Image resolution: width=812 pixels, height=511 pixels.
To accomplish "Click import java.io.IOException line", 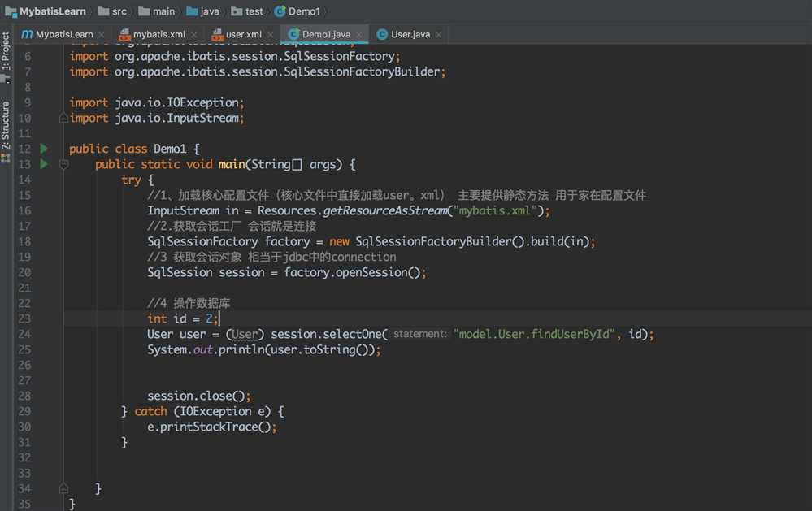I will [156, 102].
